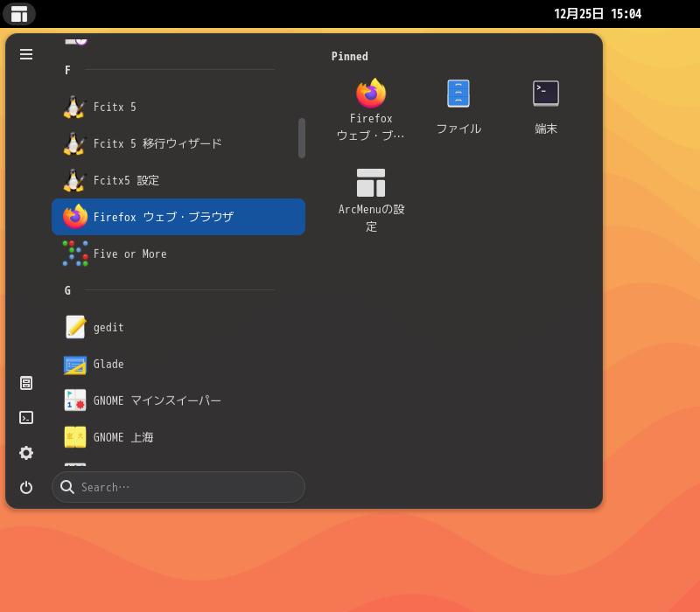Launch Firefox ウェブ・ブラウザ from app list
The height and width of the screenshot is (612, 700).
(x=178, y=217)
